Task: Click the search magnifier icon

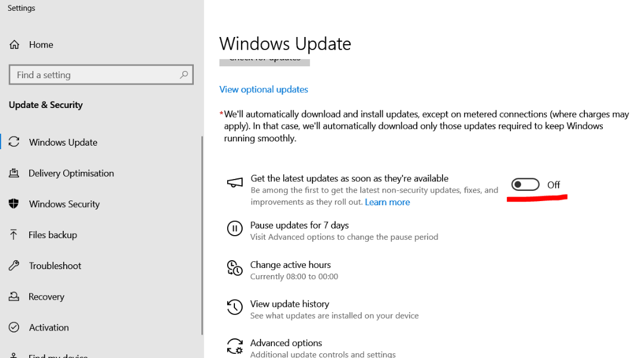Action: [184, 75]
